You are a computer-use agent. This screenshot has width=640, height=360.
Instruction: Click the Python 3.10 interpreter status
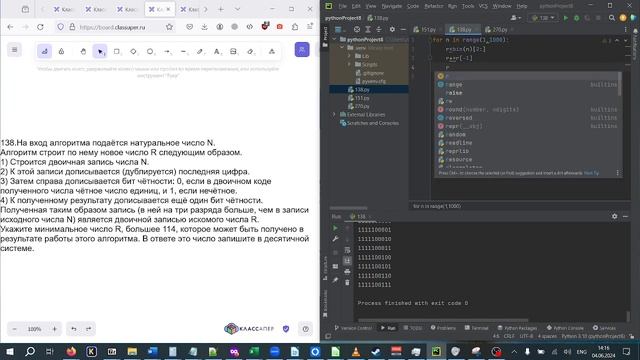pos(593,336)
